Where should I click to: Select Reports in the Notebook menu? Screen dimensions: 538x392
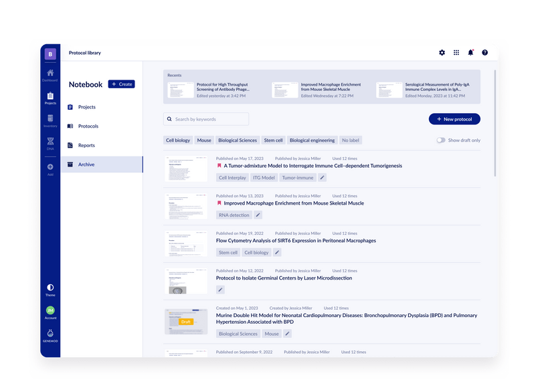click(x=86, y=145)
